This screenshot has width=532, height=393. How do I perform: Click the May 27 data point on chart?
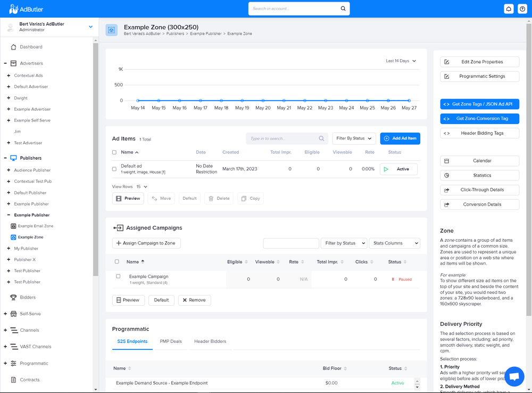pos(409,101)
